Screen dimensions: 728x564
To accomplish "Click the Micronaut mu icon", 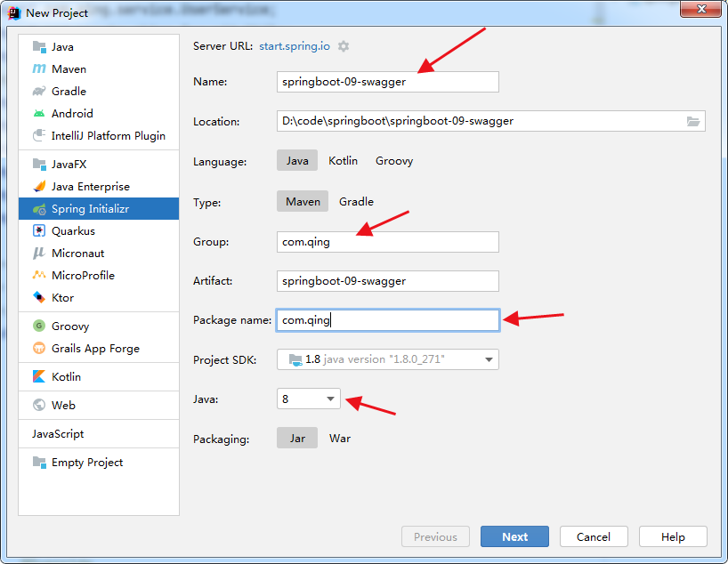I will point(39,253).
